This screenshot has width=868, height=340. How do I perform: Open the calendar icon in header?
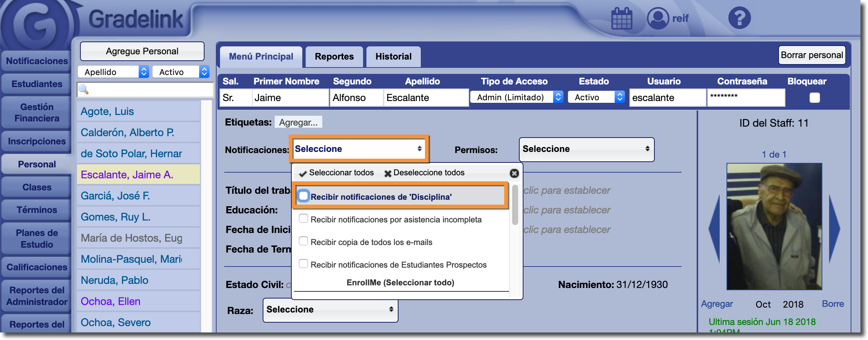click(x=621, y=18)
